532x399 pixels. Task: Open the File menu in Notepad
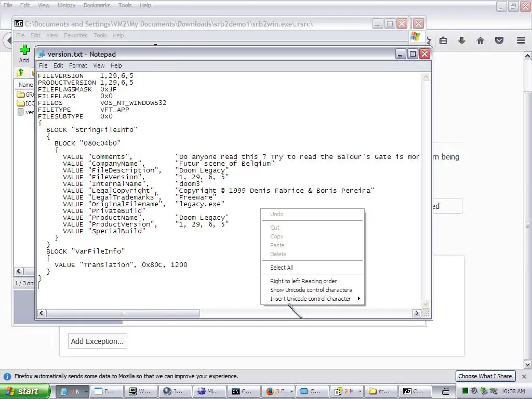point(43,65)
